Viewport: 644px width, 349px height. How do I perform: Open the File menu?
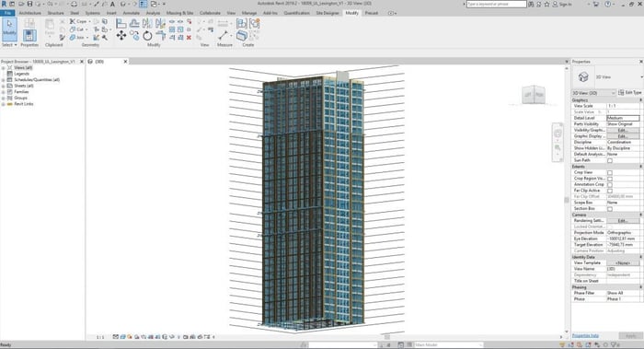pyautogui.click(x=7, y=13)
